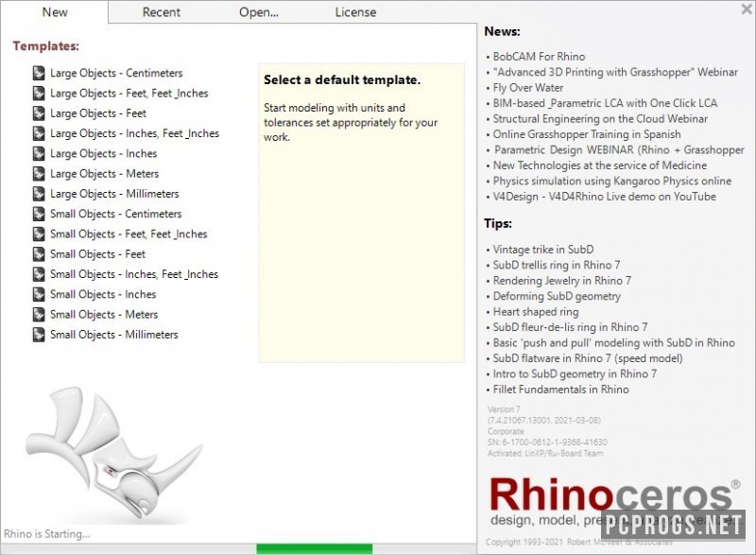Open Advanced 3D Printing with Grasshopper Webinar
This screenshot has height=555, width=756.
click(x=615, y=72)
